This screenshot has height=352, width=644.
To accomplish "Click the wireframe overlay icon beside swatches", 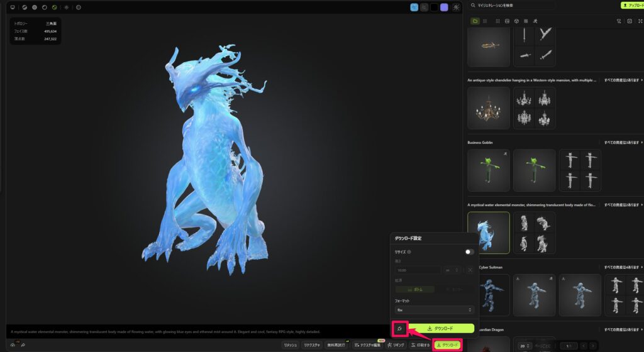I will (x=456, y=8).
